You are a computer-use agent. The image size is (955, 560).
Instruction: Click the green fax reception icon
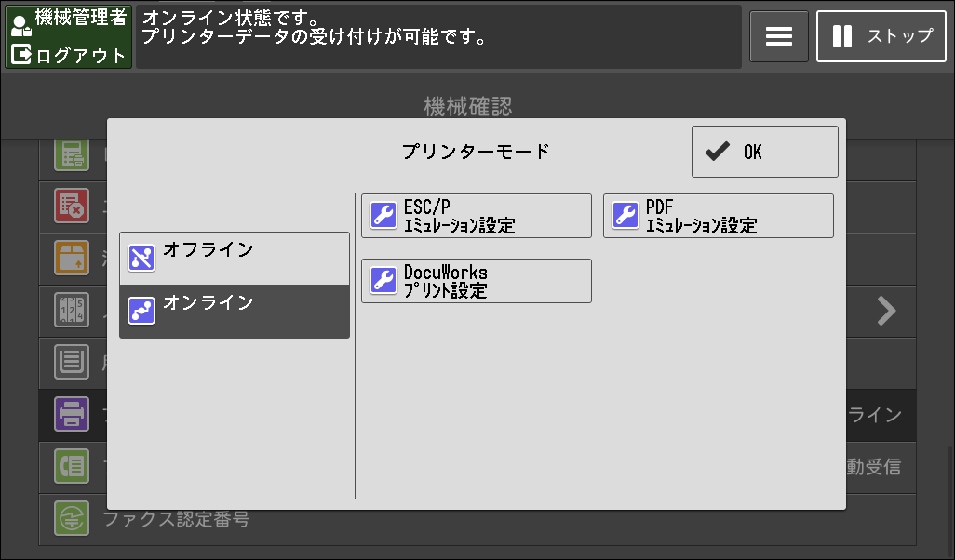72,466
